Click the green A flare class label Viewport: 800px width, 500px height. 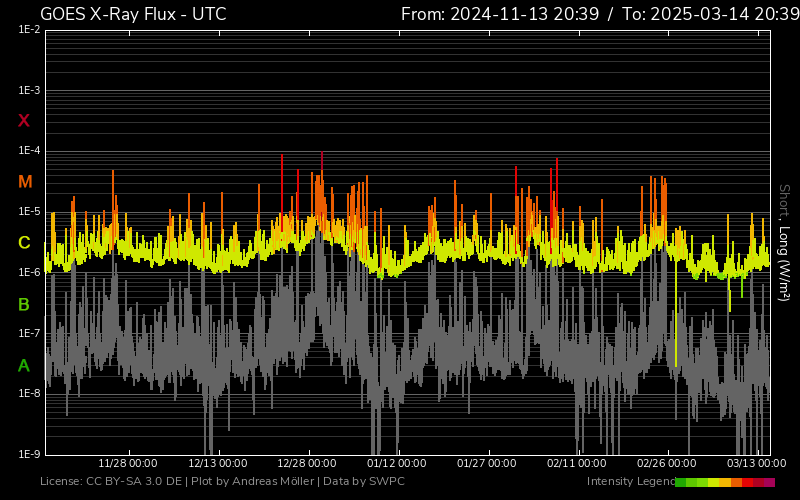24,365
